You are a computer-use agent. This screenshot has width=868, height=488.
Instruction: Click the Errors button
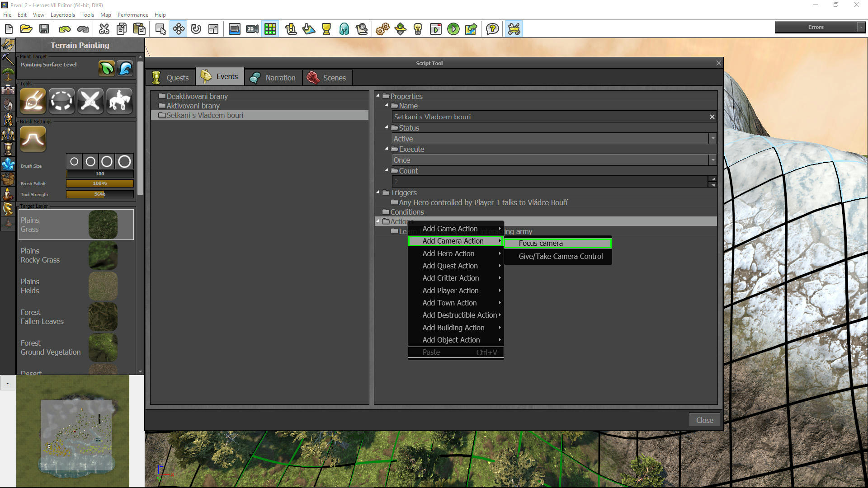click(x=816, y=27)
